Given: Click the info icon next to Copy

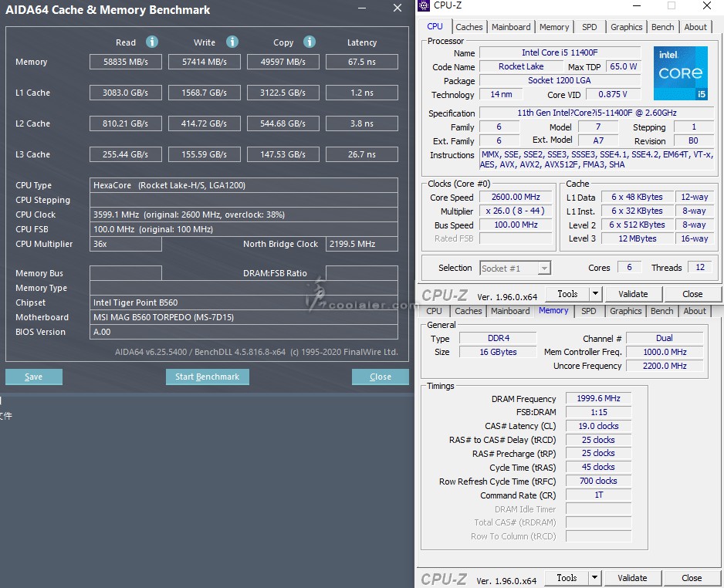Looking at the screenshot, I should click(x=310, y=42).
